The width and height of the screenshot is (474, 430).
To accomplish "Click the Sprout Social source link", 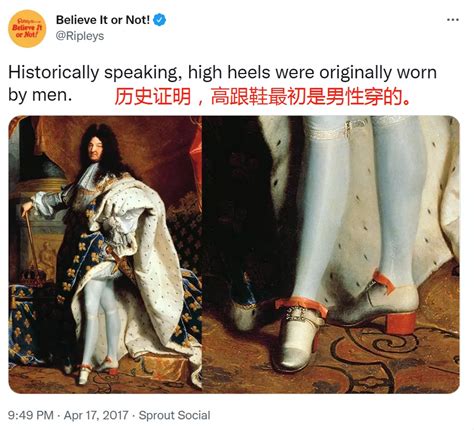I will 174,415.
